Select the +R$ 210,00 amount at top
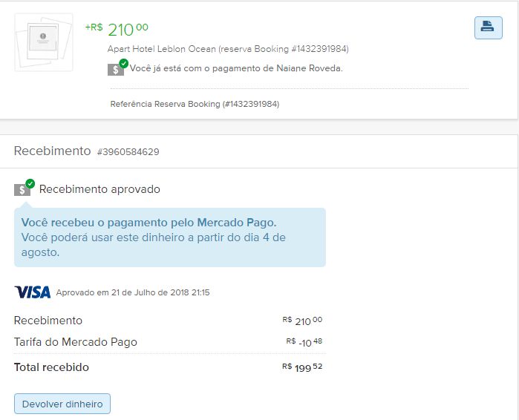The image size is (519, 420). [117, 30]
